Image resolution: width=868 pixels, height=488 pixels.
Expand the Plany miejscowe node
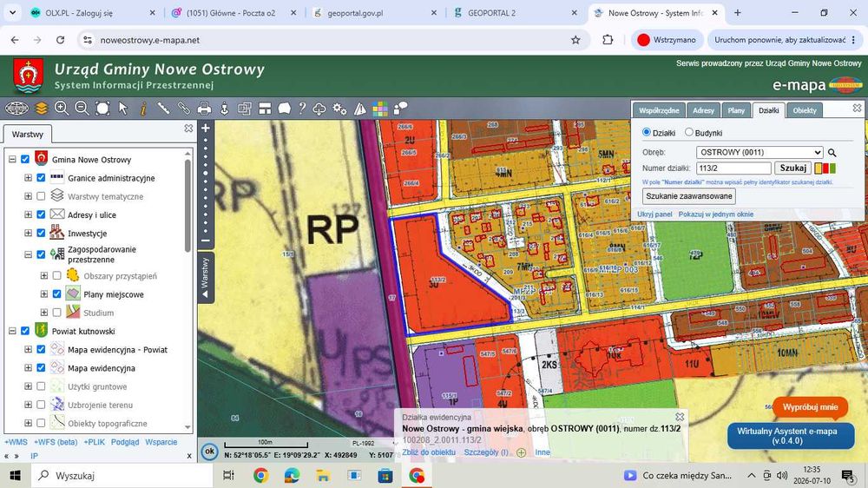44,294
